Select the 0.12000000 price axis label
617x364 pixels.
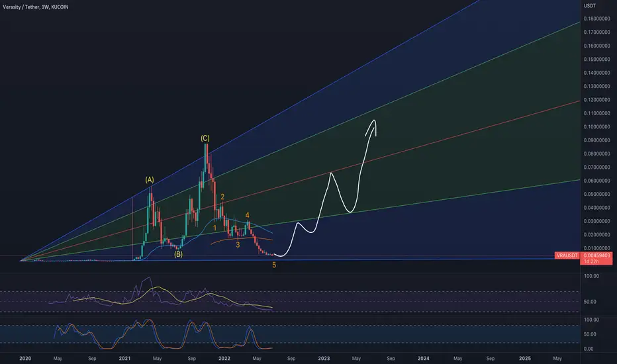pyautogui.click(x=596, y=99)
